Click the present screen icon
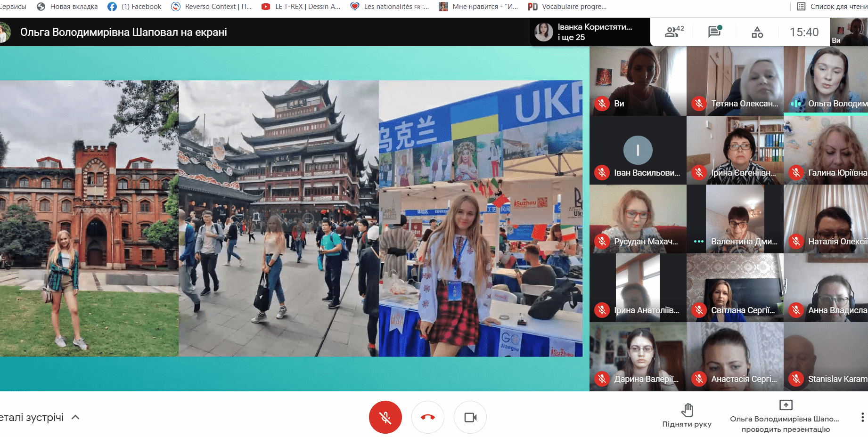Screen dimensions: 868x437 (x=786, y=405)
